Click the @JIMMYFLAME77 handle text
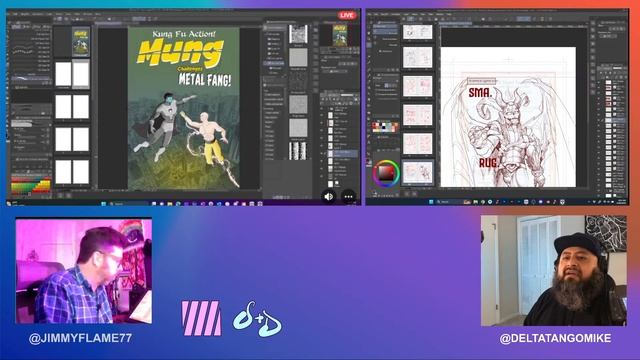 click(80, 338)
